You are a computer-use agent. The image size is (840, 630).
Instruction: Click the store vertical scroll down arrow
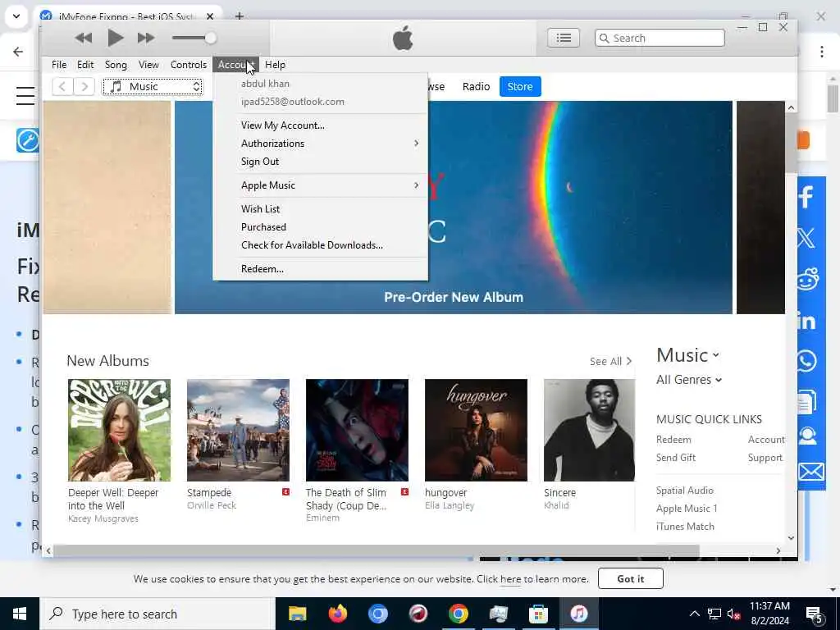point(792,538)
